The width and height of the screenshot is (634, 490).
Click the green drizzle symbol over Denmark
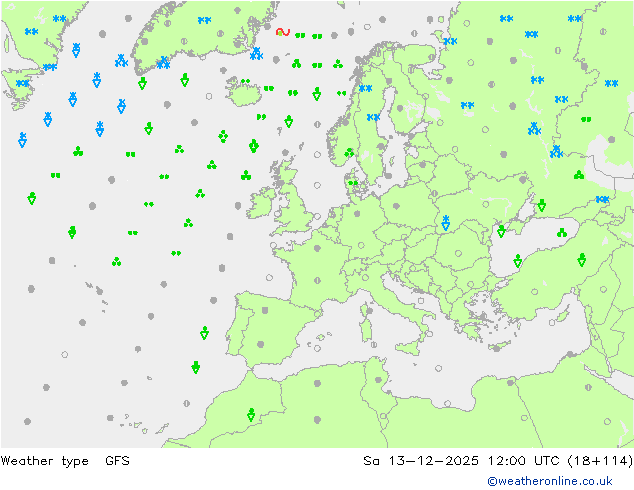[353, 183]
